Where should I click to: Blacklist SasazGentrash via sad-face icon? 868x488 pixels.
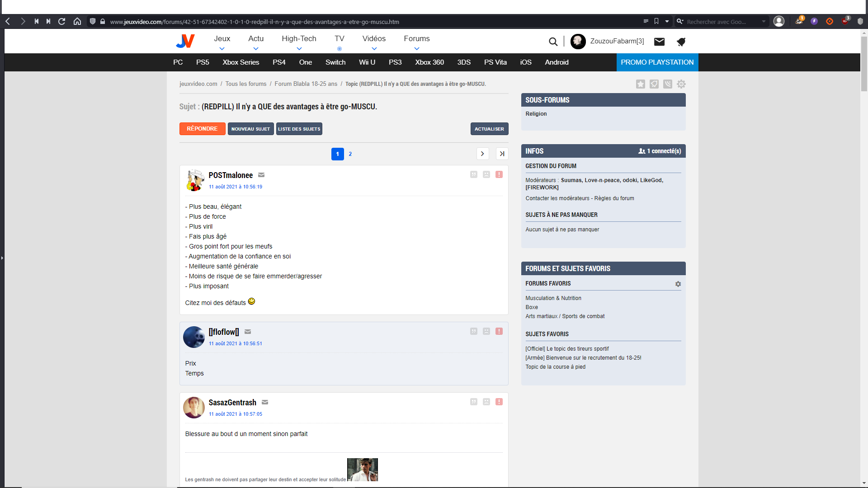[486, 402]
